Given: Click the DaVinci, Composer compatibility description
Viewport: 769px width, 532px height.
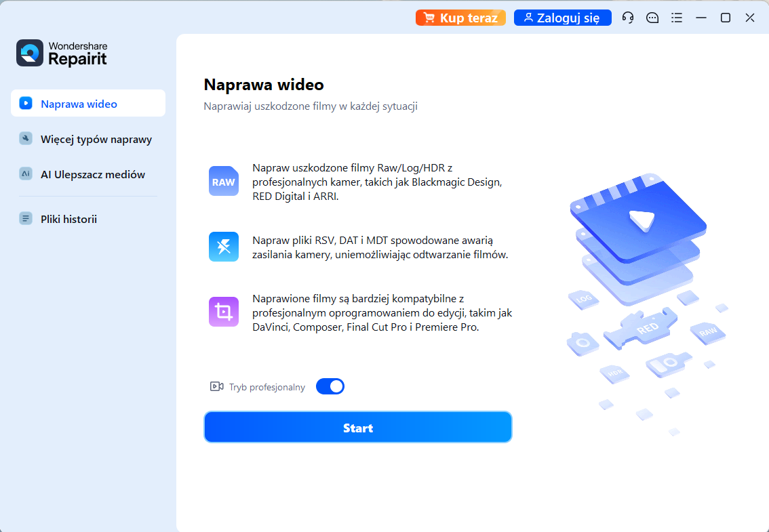Looking at the screenshot, I should [382, 312].
